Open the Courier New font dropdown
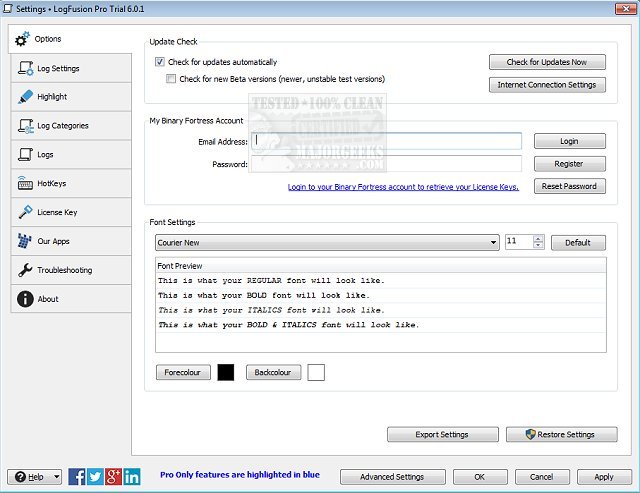 327,242
